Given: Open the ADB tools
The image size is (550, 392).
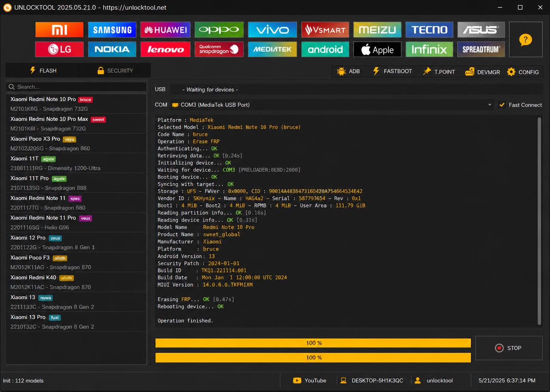Looking at the screenshot, I should [x=348, y=71].
